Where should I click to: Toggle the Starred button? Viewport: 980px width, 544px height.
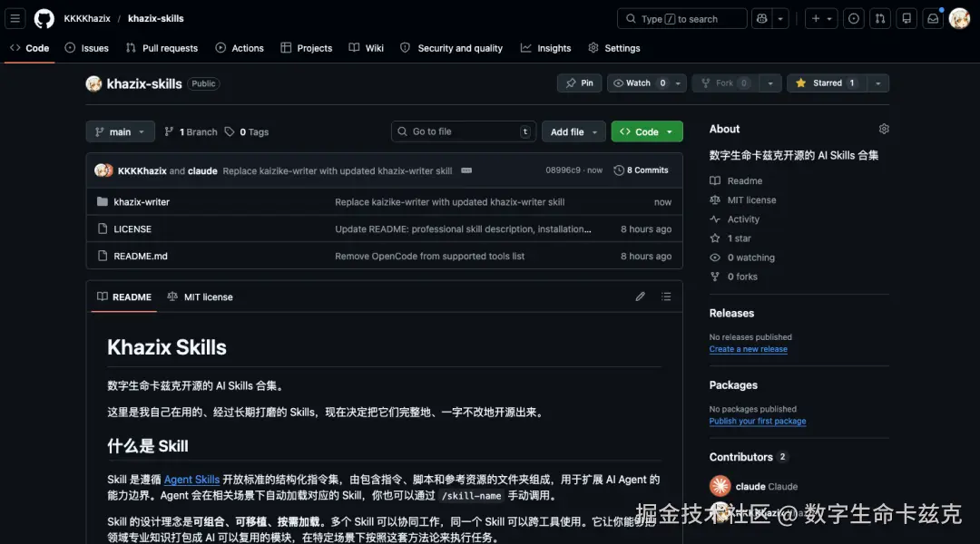827,83
